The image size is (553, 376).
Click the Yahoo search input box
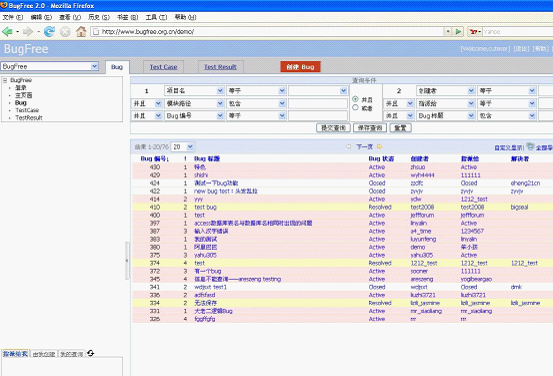(518, 32)
